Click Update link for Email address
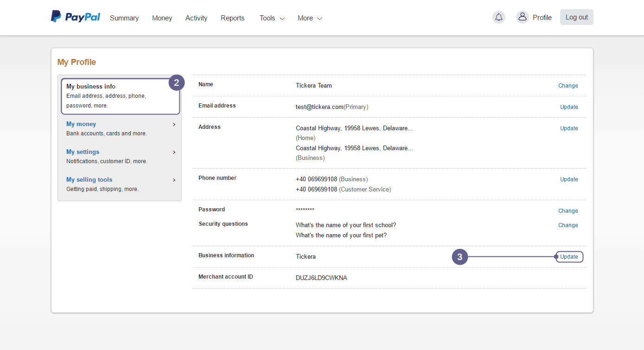644x350 pixels. pos(569,107)
